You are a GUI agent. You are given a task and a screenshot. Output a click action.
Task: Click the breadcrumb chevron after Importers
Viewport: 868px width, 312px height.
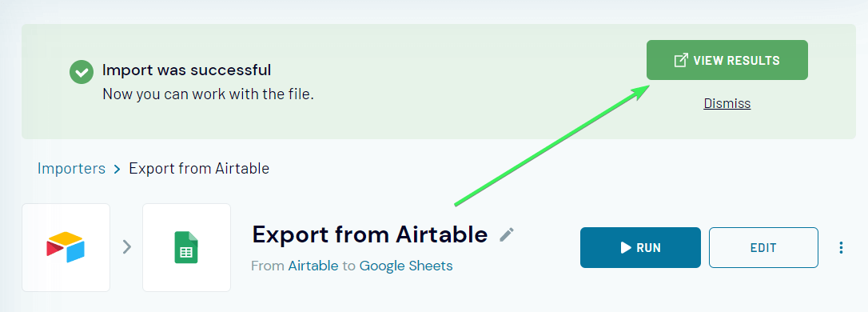pyautogui.click(x=117, y=169)
